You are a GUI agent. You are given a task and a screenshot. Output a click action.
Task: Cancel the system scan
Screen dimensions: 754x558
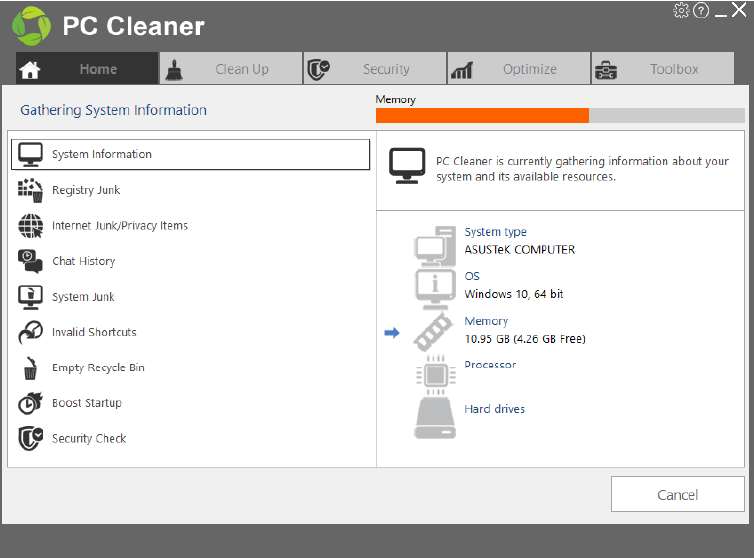(x=678, y=495)
